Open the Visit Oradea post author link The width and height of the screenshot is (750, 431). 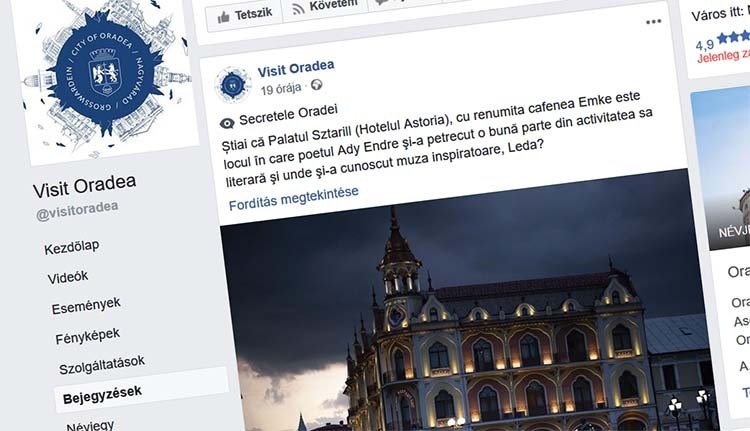[x=296, y=68]
